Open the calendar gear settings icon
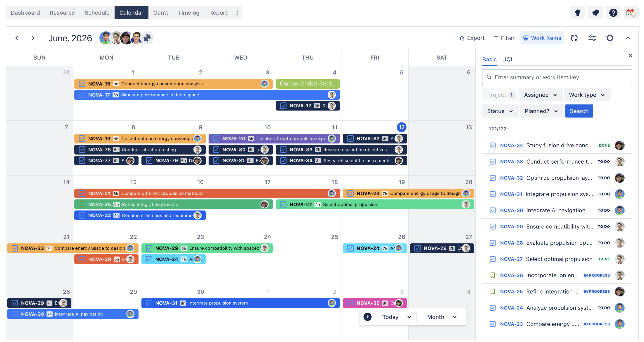 [610, 38]
